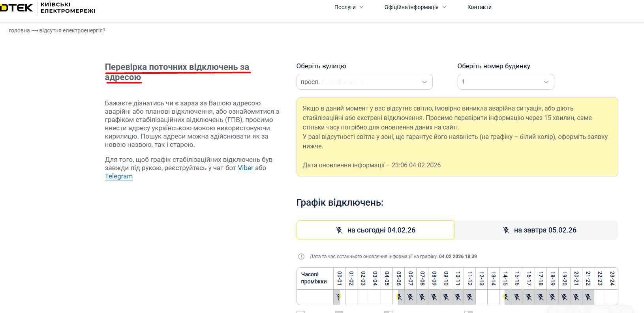Open the house number dropdown
This screenshot has height=313, width=644.
pos(505,82)
